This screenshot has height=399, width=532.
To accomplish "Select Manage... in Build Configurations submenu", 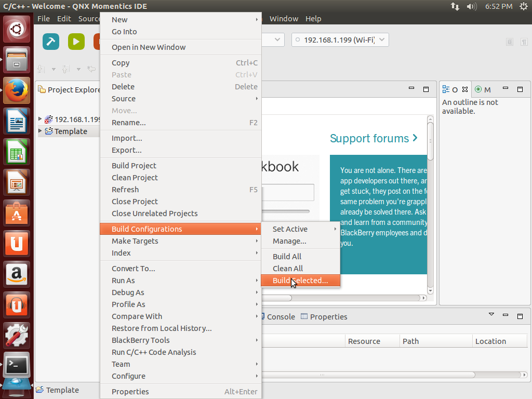I will pyautogui.click(x=301, y=241).
